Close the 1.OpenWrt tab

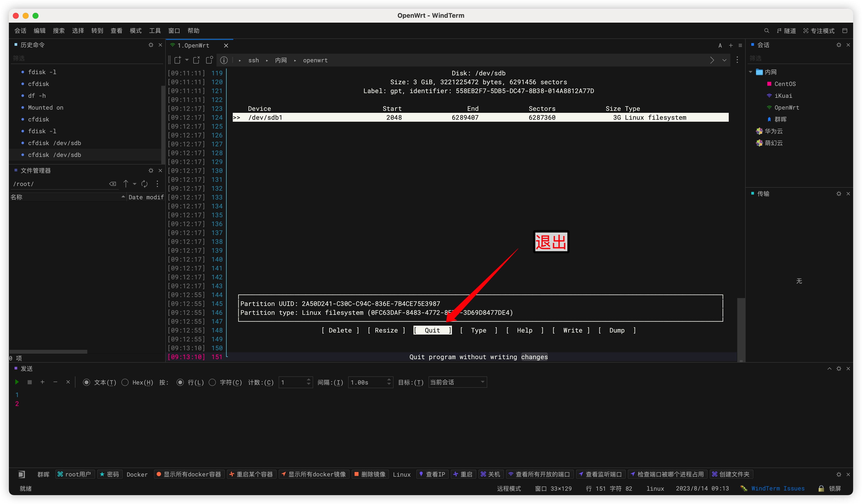(226, 45)
